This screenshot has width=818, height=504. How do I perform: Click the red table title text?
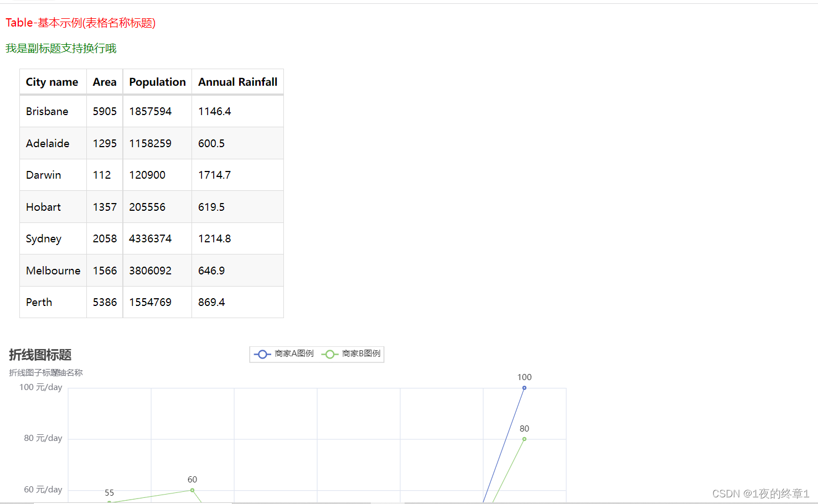[x=81, y=23]
